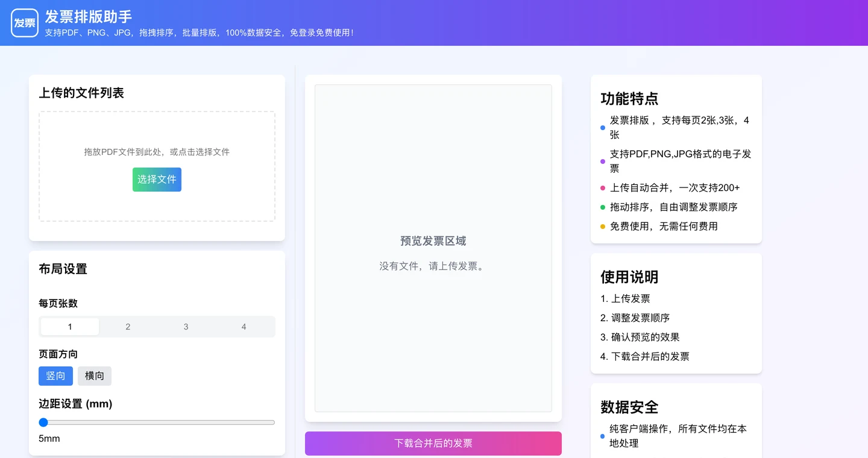Screen dimensions: 868x458
Task: Select 横向 page orientation
Action: [x=95, y=376]
